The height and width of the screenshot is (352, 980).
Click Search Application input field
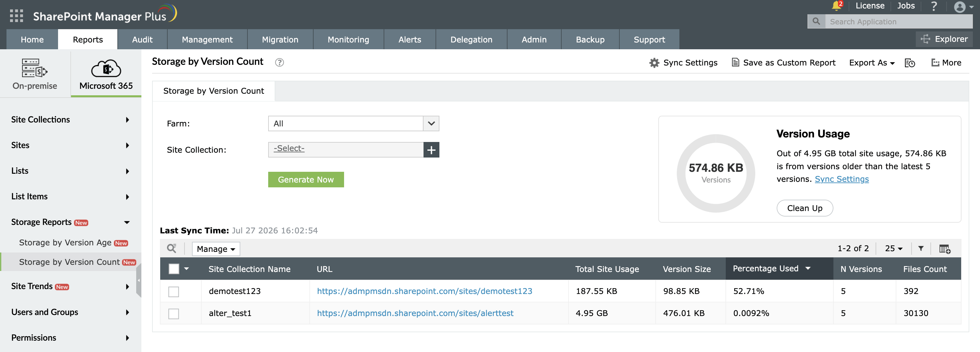(899, 22)
